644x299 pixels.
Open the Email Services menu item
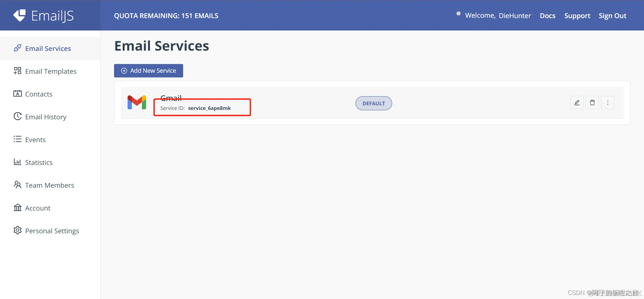(x=50, y=48)
